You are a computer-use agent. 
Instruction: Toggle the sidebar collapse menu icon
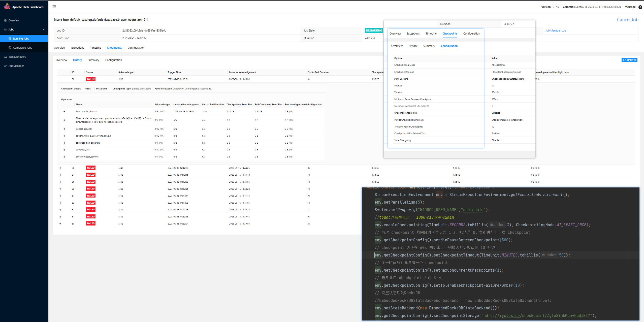coord(54,7)
